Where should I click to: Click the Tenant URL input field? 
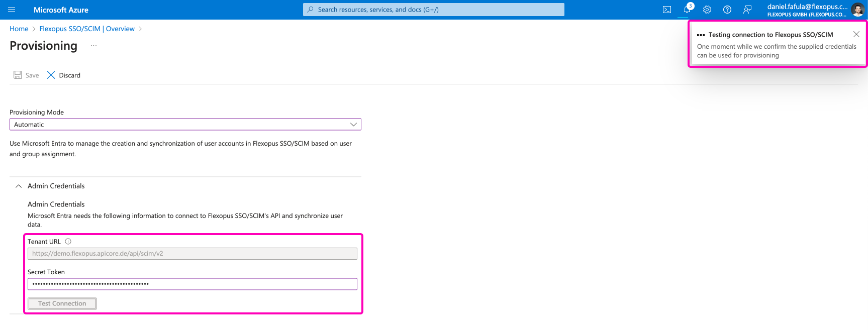click(192, 254)
